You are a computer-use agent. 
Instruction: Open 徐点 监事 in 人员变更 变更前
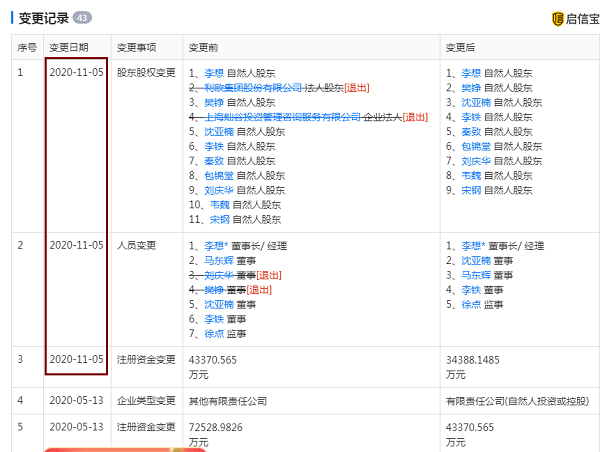tap(214, 334)
